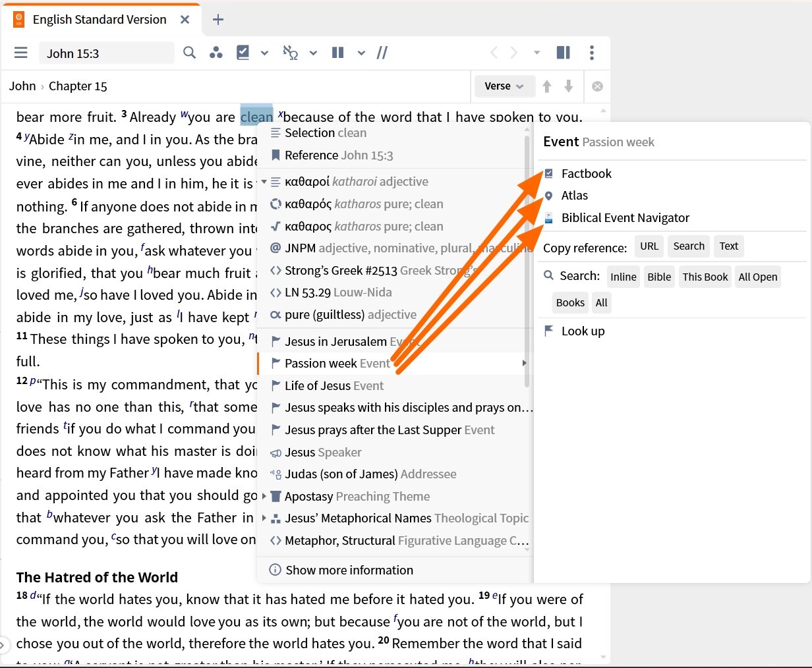812x668 pixels.
Task: Click the John 15:3 reference box
Action: (107, 53)
